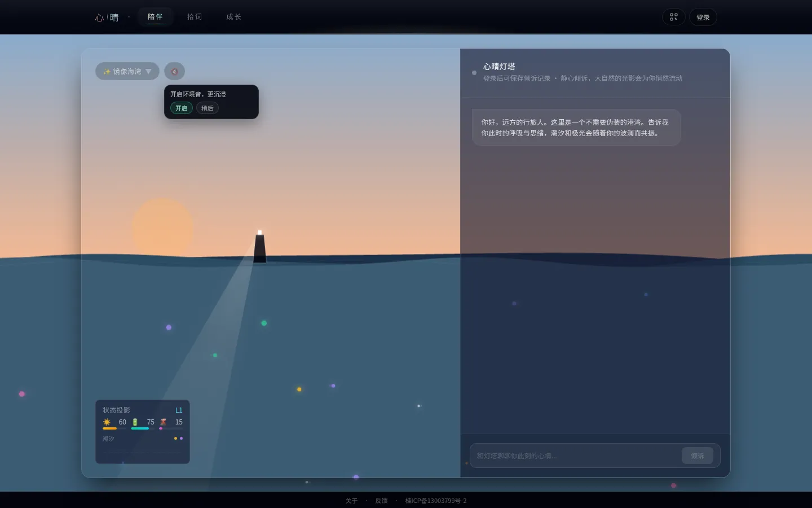Image resolution: width=812 pixels, height=508 pixels.
Task: Open the 反馈 footer link
Action: (381, 501)
